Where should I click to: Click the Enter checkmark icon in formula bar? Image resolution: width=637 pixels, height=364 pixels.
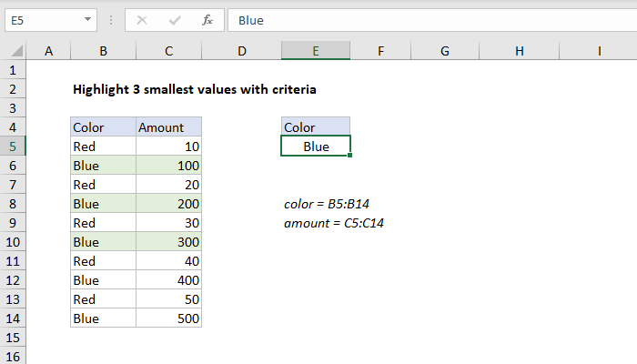pyautogui.click(x=176, y=18)
